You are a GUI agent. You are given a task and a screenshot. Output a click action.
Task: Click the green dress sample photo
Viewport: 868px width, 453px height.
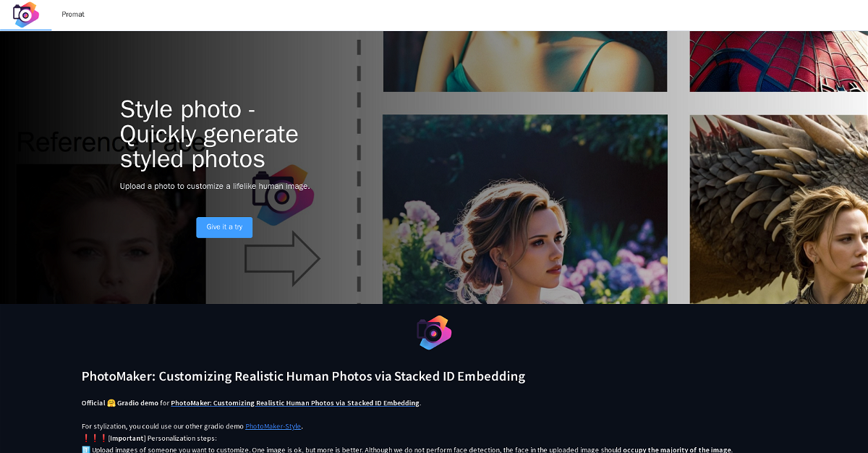click(525, 62)
